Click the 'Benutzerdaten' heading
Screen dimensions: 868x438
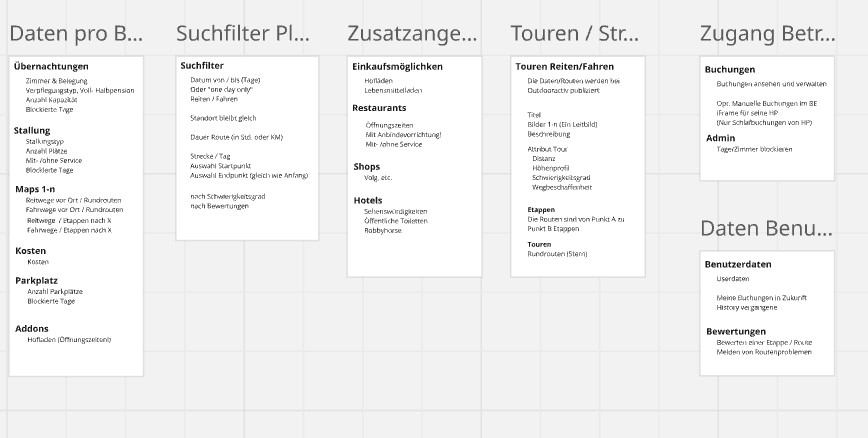(738, 265)
